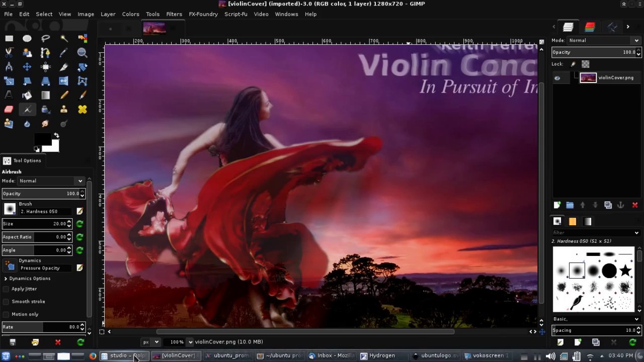Screen dimensions: 644x362
Task: Open the Basic brush tag dropdown
Action: click(x=596, y=319)
